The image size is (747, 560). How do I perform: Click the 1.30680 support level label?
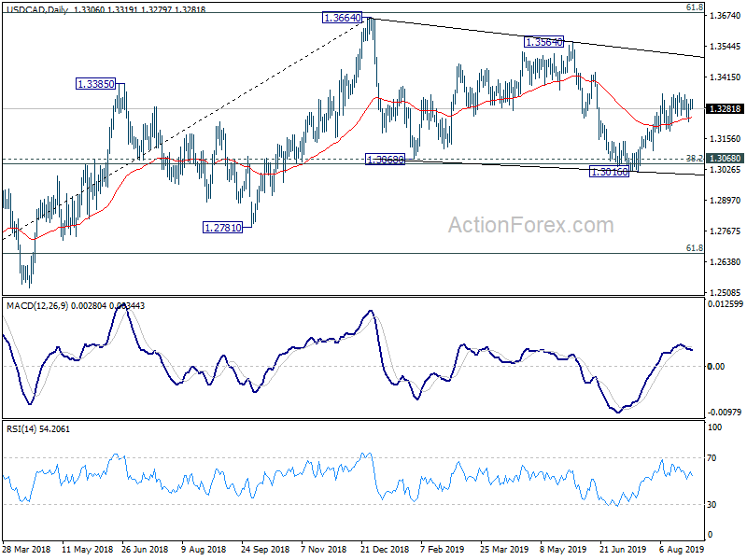pos(385,160)
